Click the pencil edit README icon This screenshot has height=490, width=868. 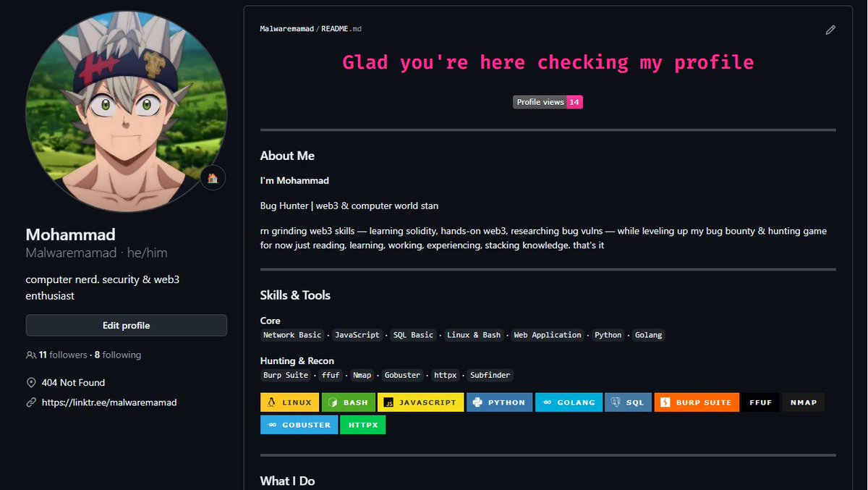click(x=830, y=30)
